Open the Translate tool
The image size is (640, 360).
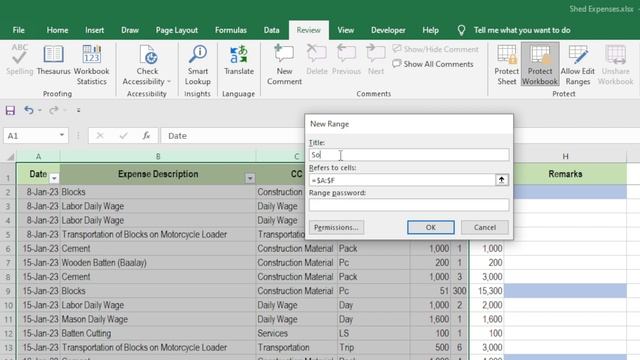(239, 60)
